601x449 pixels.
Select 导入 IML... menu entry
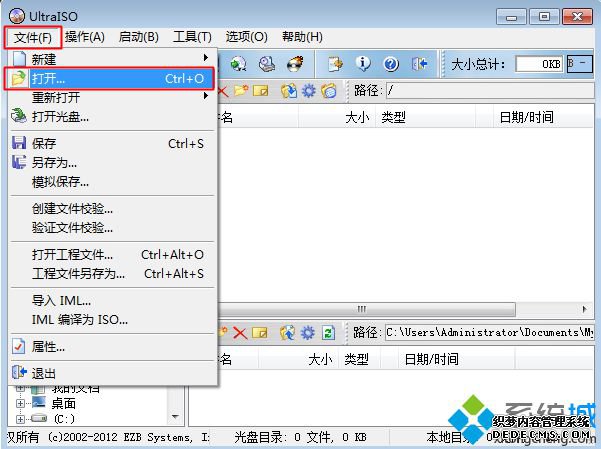click(x=111, y=301)
